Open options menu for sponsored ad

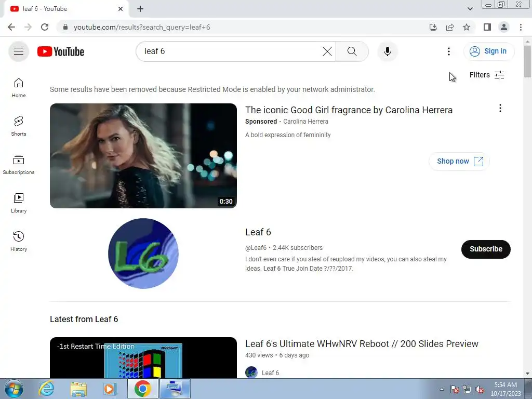coord(500,108)
